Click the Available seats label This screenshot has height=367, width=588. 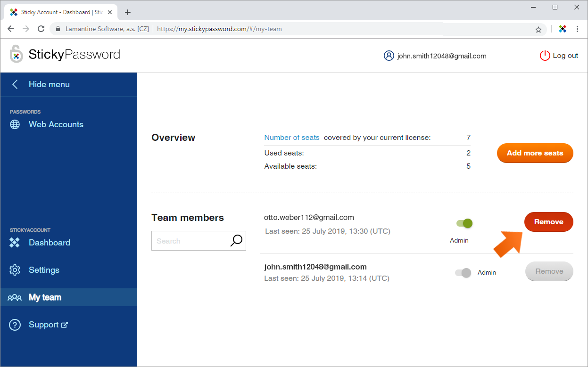[290, 166]
